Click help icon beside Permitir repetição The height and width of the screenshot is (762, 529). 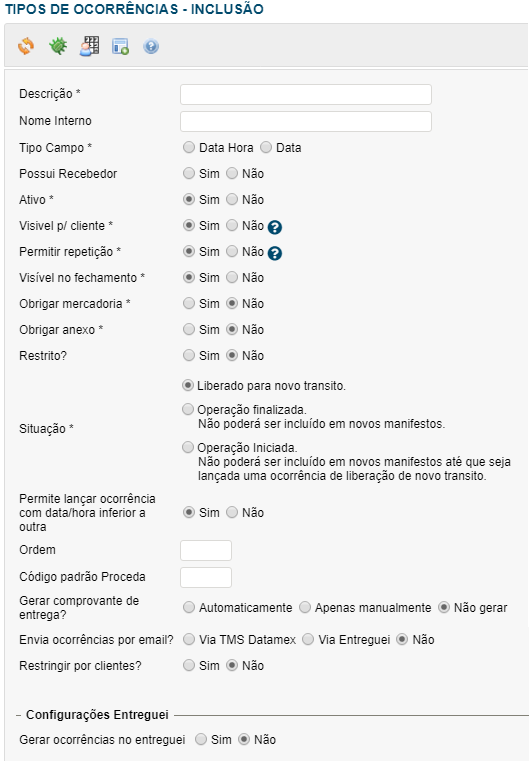275,253
